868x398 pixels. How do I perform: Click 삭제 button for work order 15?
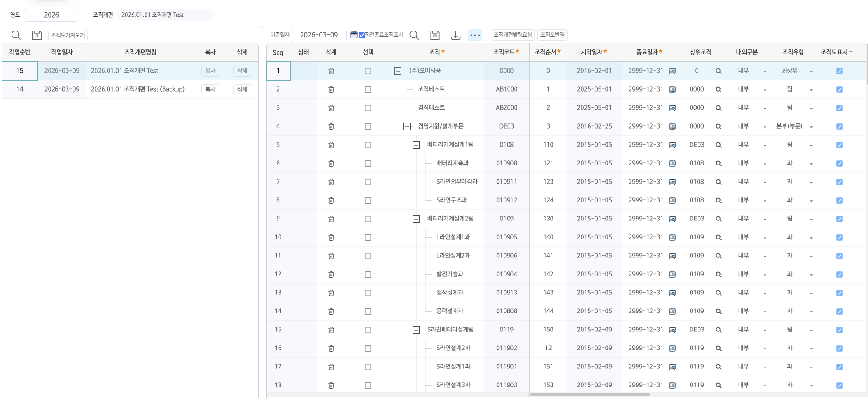click(x=242, y=71)
